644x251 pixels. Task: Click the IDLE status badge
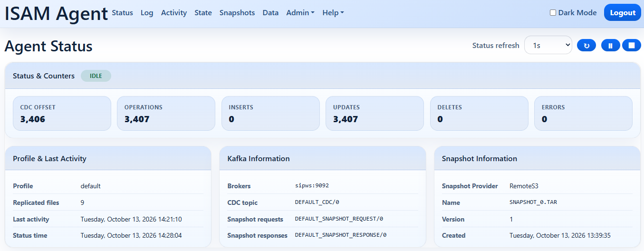point(96,76)
